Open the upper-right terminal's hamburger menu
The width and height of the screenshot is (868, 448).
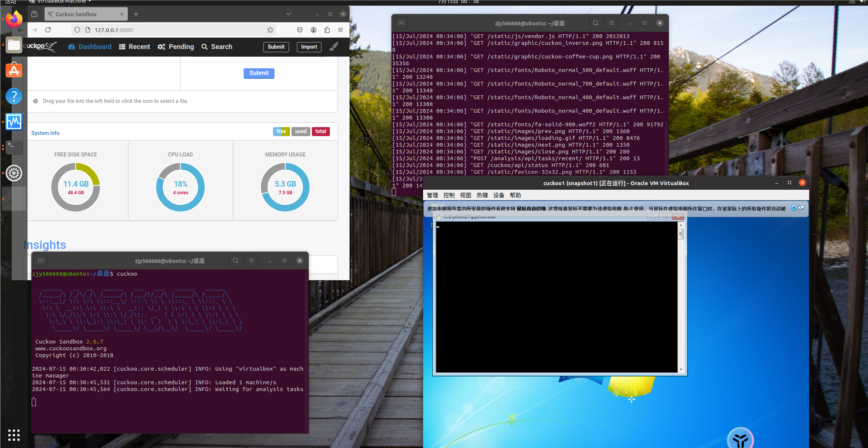612,23
